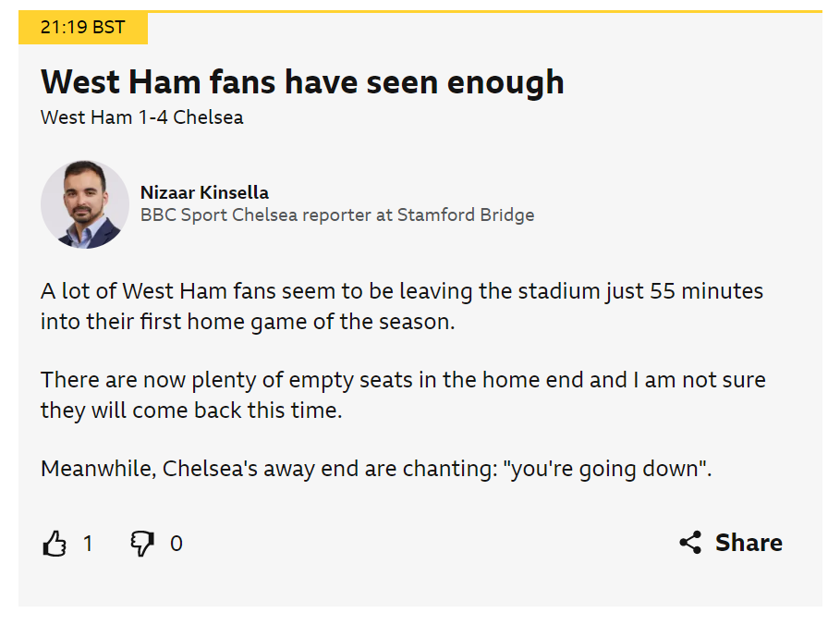
Task: Like the post with the thumbs-up icon
Action: pos(55,544)
